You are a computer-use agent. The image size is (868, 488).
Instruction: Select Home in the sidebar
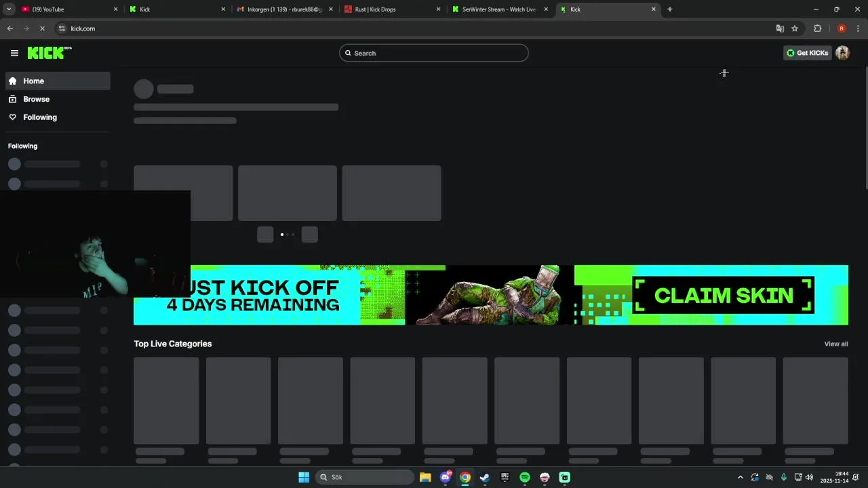point(58,81)
